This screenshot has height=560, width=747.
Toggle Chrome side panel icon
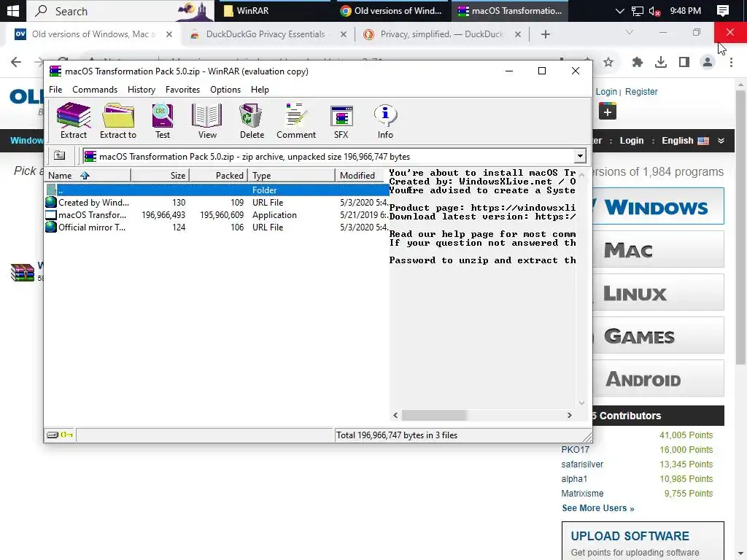point(684,62)
